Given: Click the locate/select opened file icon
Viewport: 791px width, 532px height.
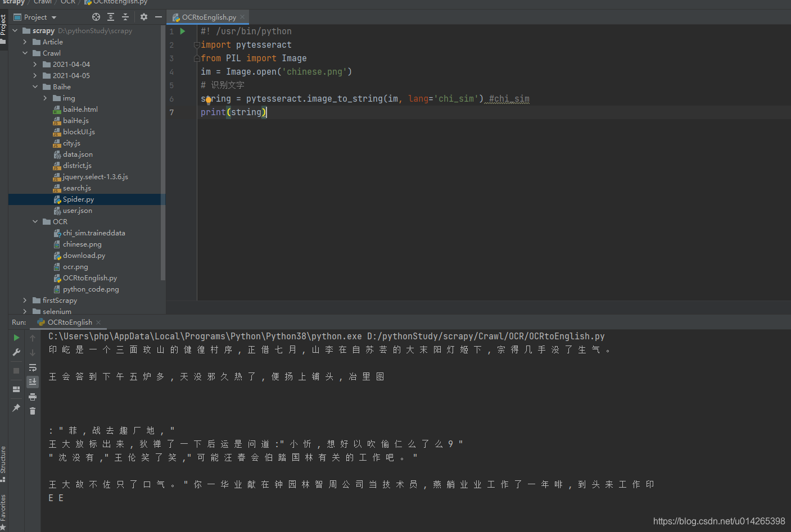Looking at the screenshot, I should (96, 17).
